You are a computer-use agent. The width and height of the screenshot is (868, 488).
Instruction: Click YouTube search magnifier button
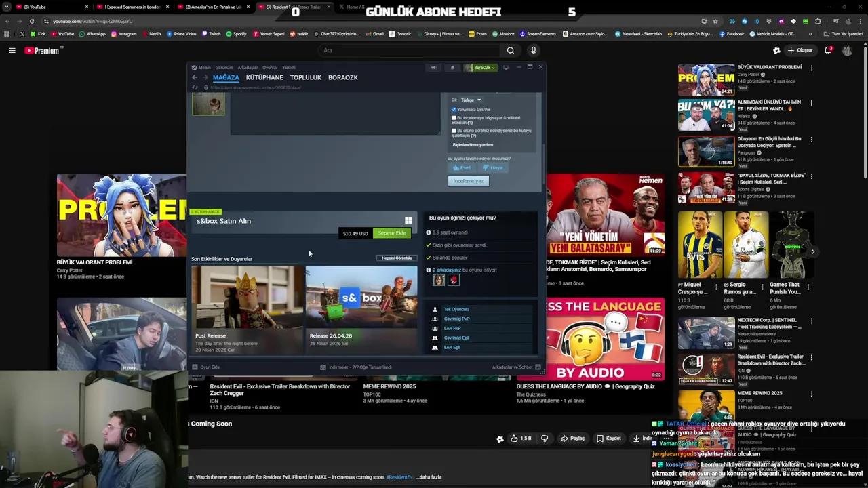(511, 50)
